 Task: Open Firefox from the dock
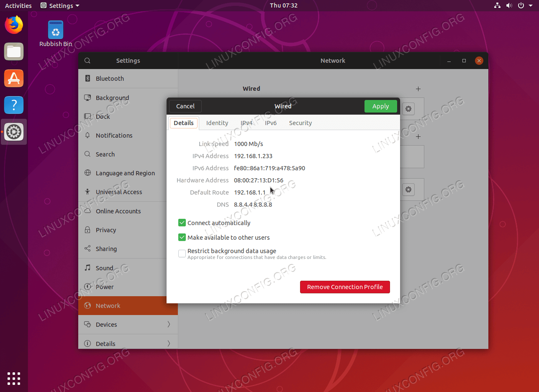pyautogui.click(x=14, y=25)
